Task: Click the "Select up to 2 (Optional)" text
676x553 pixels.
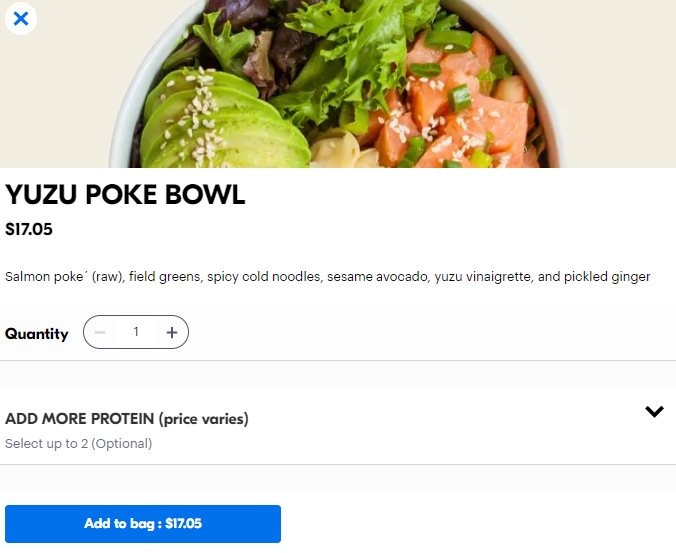Action: 78,444
